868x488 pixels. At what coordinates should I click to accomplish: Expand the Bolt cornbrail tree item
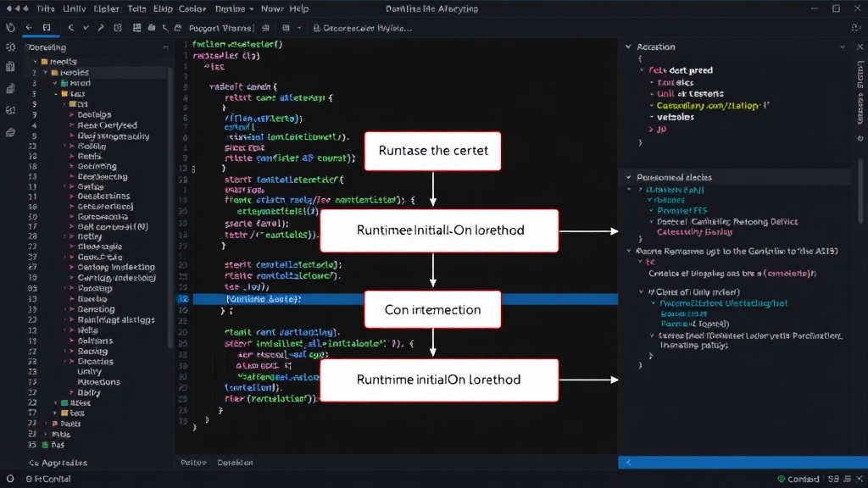[x=71, y=226]
